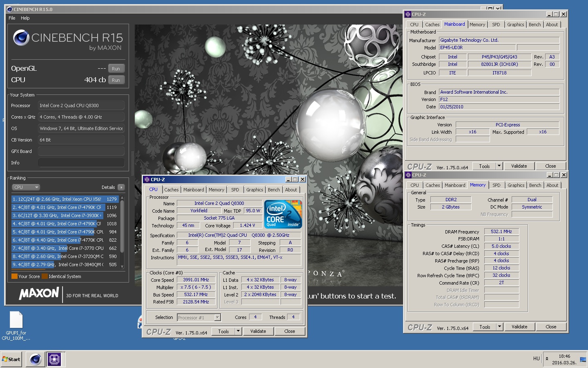Show hidden system tray icons
The width and height of the screenshot is (588, 368).
tap(547, 359)
